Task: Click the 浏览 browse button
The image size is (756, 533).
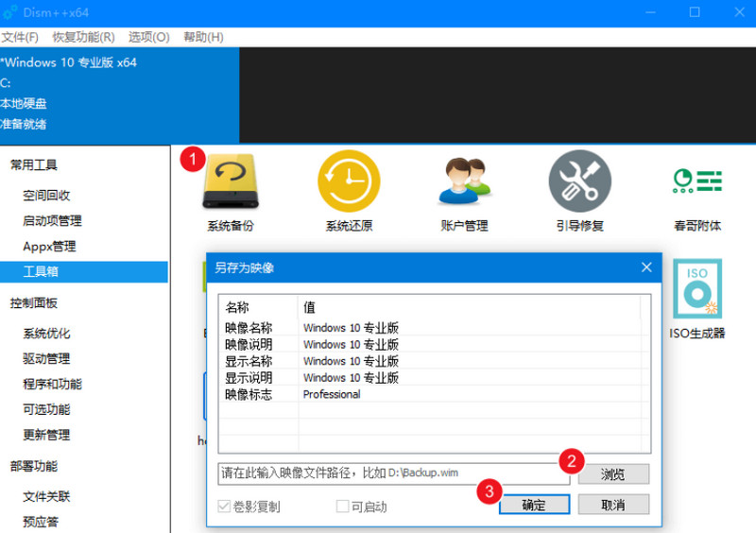Action: [613, 474]
